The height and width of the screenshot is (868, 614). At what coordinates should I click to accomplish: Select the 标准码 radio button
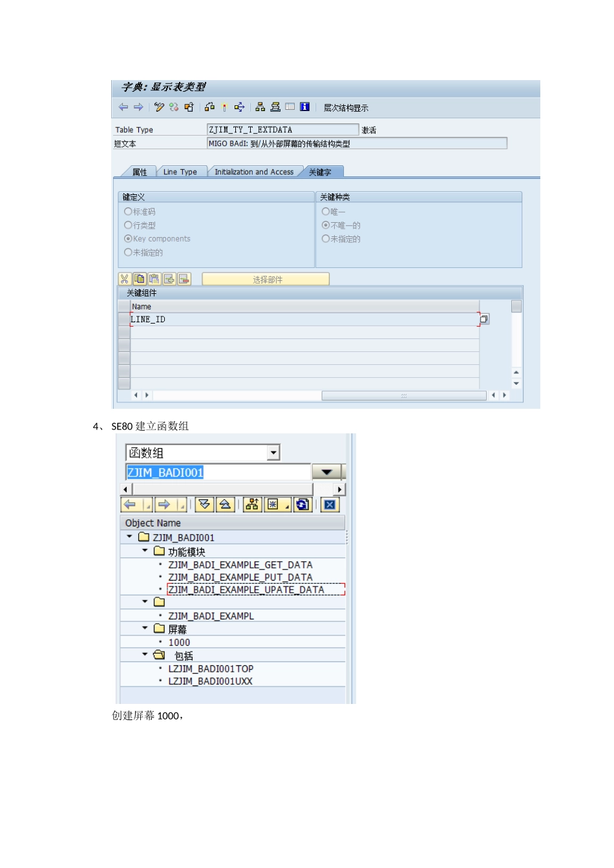pyautogui.click(x=128, y=211)
